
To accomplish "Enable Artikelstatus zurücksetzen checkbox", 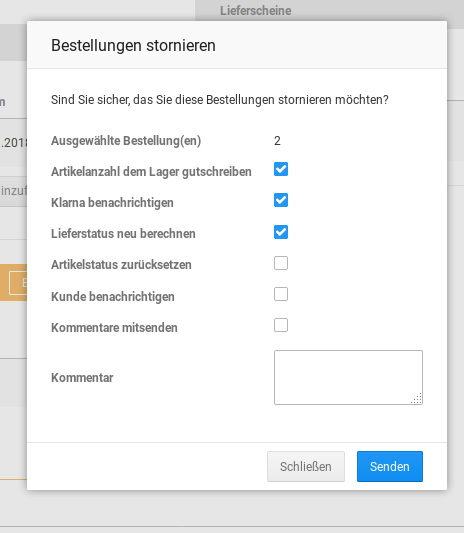I will pos(281,263).
